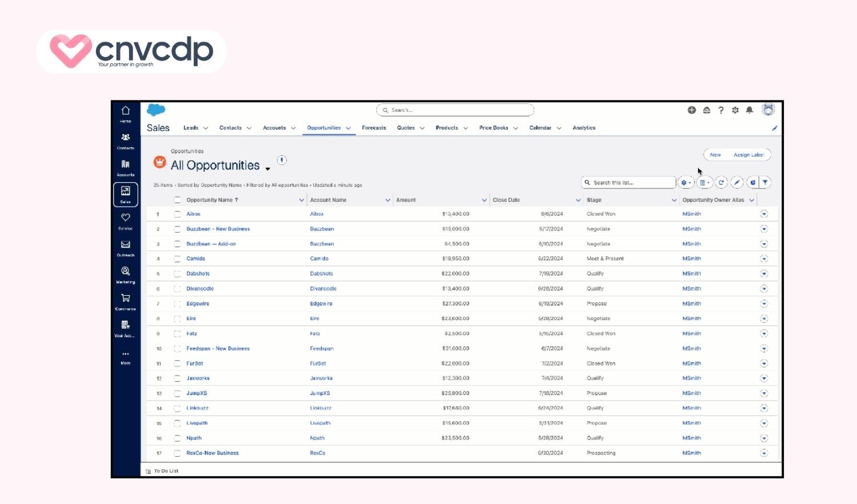The image size is (857, 504).
Task: Create a New opportunity
Action: click(x=715, y=155)
